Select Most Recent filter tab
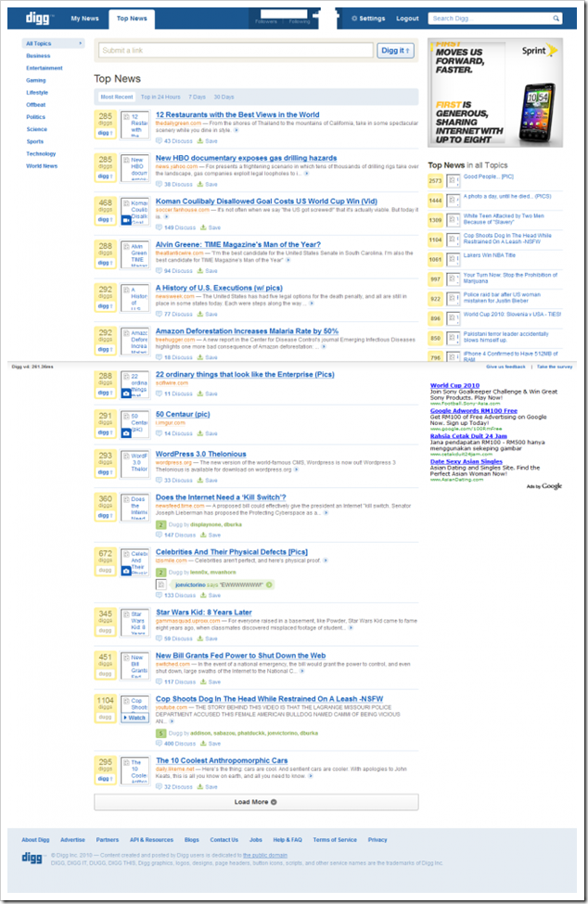Screen dimensions: 588x904 (x=116, y=97)
